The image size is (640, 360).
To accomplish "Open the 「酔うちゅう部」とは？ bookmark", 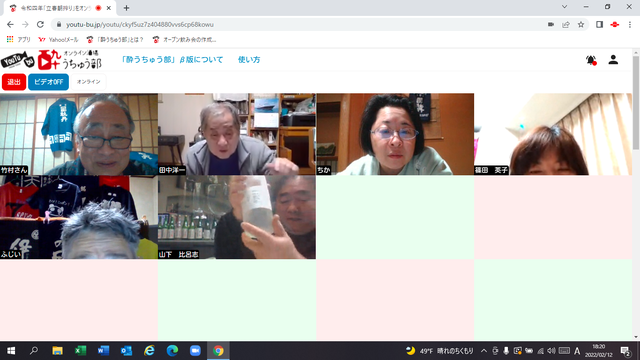I will point(115,40).
